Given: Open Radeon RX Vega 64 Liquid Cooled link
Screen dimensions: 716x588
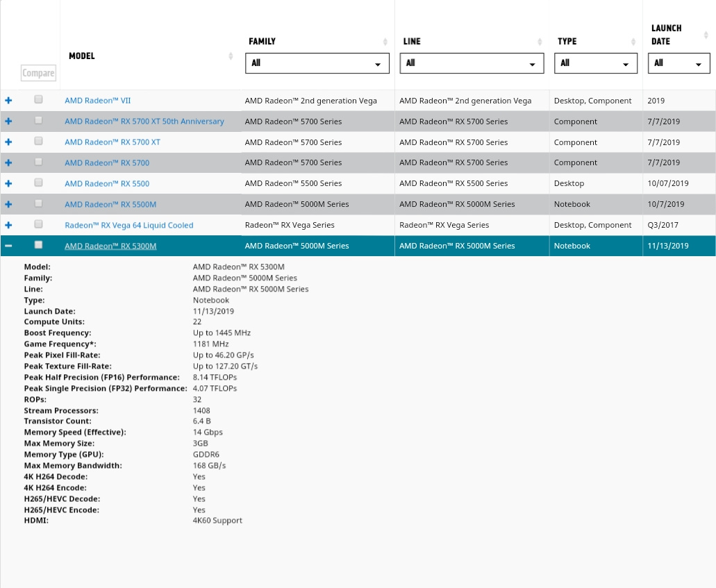Looking at the screenshot, I should click(129, 225).
